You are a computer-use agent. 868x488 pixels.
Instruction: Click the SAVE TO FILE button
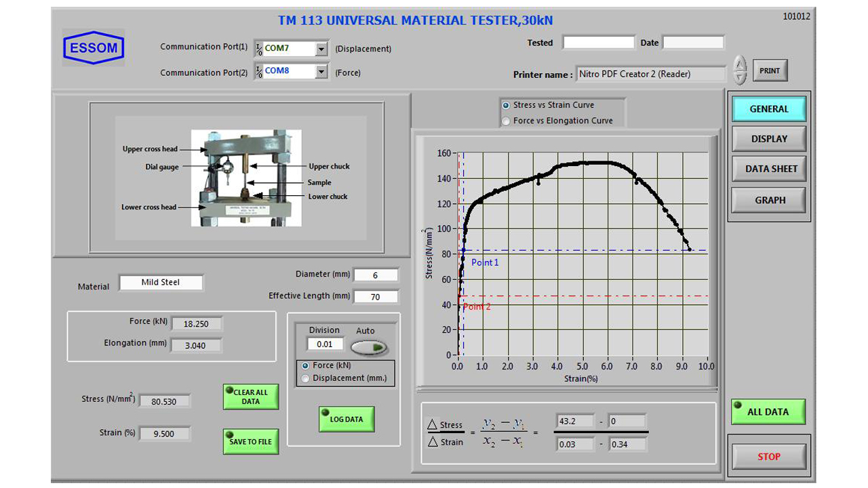(x=251, y=441)
